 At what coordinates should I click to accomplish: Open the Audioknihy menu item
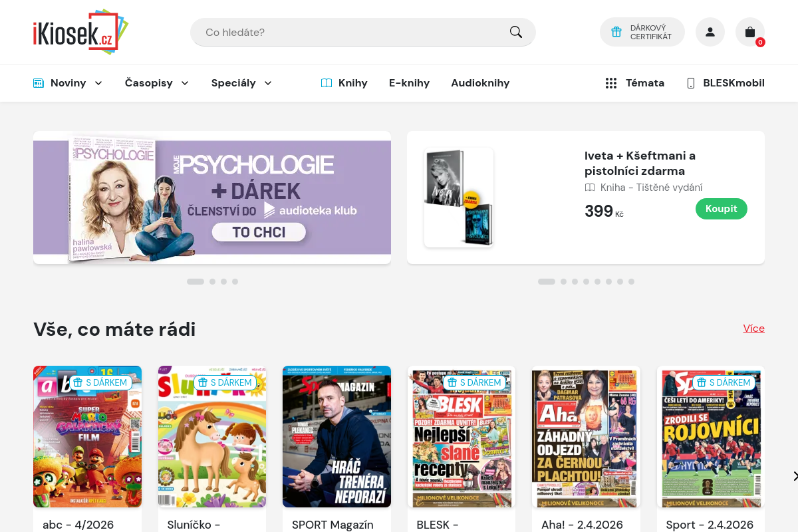point(480,83)
